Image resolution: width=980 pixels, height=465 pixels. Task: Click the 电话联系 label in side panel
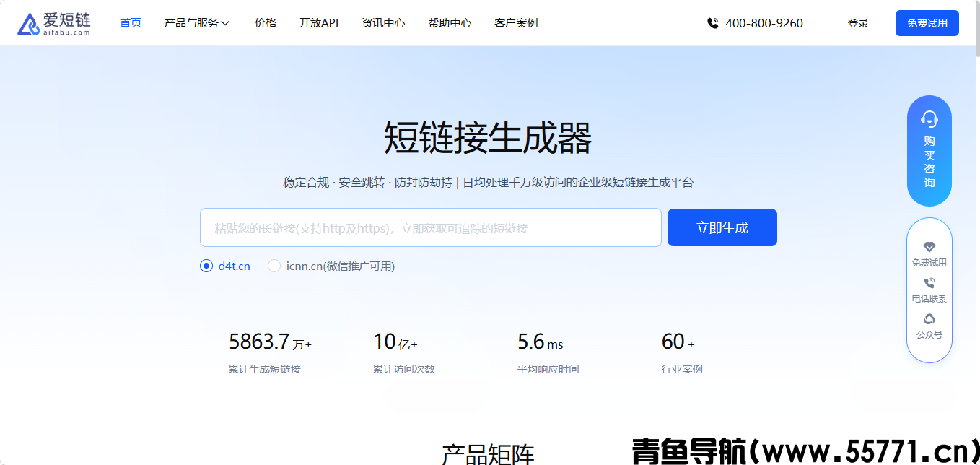pyautogui.click(x=929, y=299)
